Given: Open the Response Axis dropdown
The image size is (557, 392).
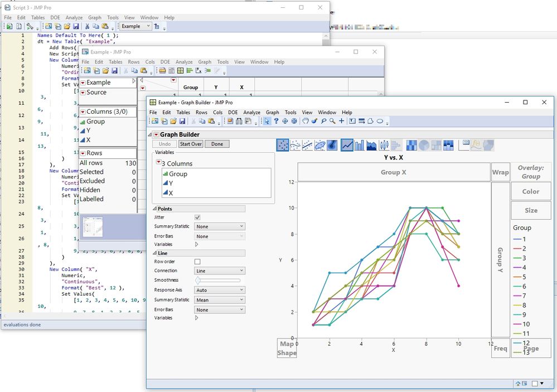Looking at the screenshot, I should (219, 290).
